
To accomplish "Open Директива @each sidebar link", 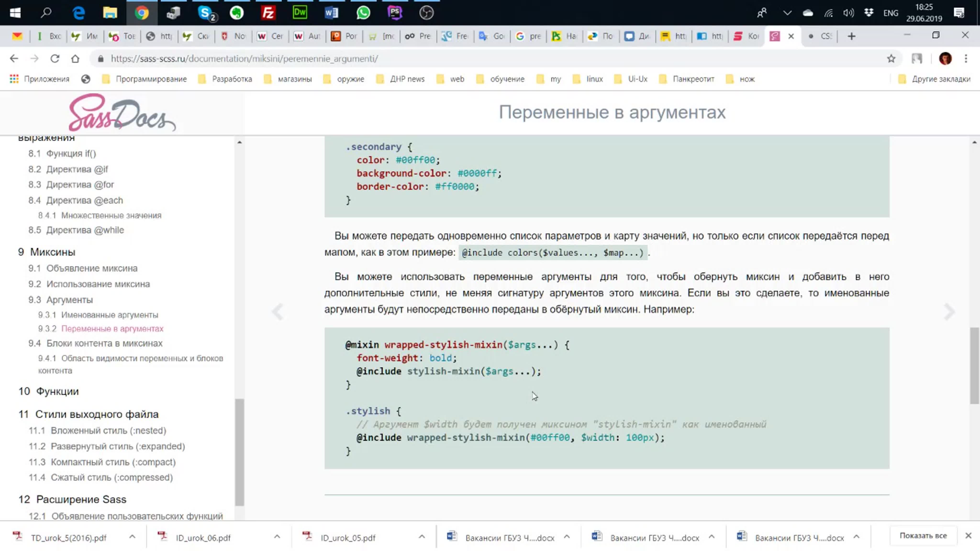I will [84, 200].
